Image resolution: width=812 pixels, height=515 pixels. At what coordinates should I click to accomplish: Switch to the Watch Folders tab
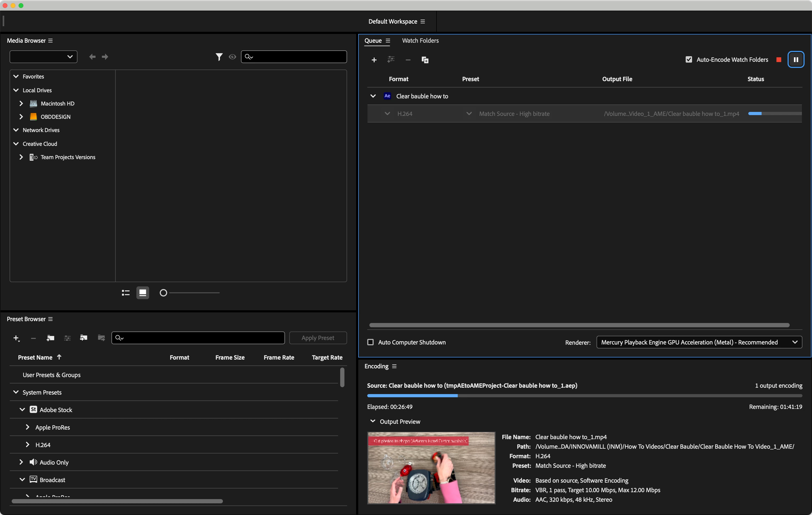(420, 41)
